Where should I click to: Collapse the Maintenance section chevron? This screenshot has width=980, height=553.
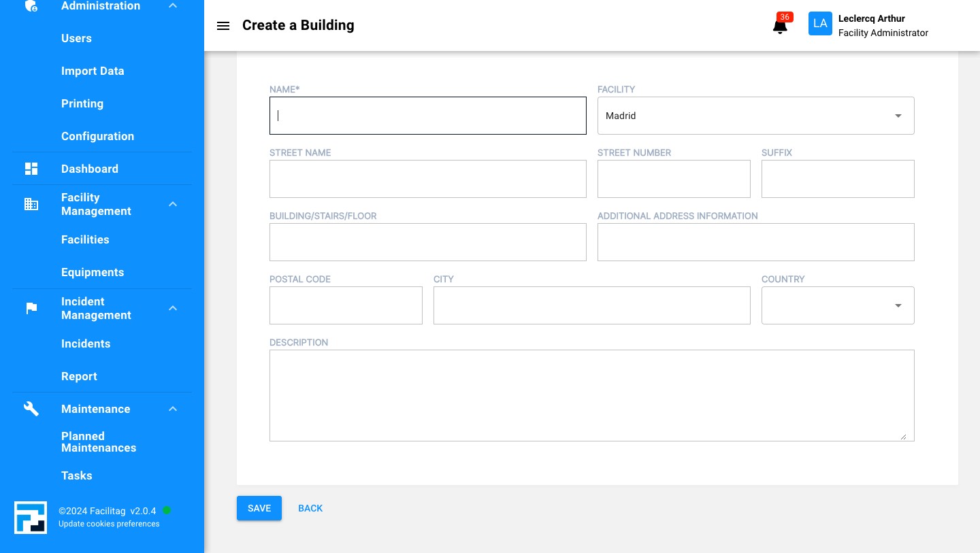(173, 409)
